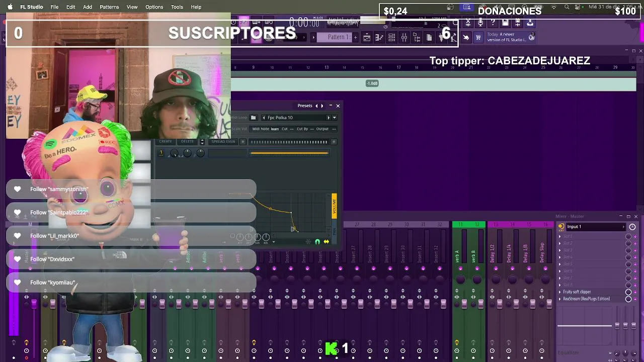
Task: Toggle the green snap magnet icon in envelope editor
Action: (x=317, y=242)
